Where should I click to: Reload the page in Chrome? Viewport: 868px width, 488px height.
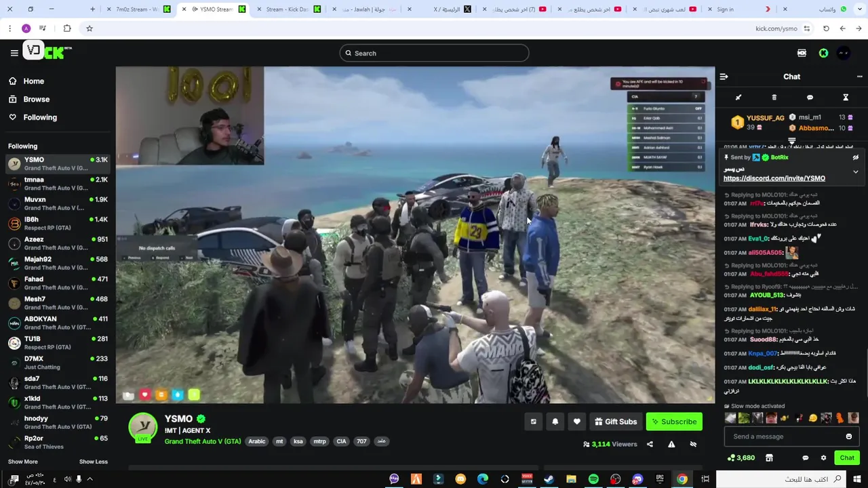(826, 28)
